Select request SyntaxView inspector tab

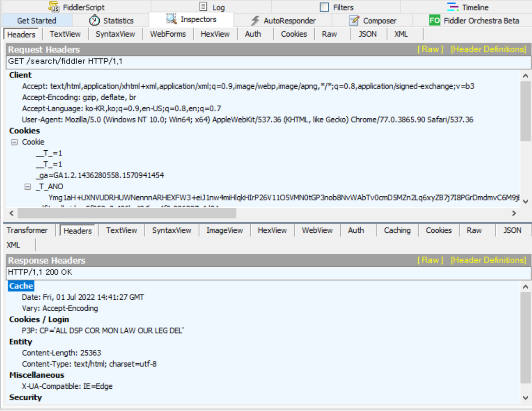point(115,34)
